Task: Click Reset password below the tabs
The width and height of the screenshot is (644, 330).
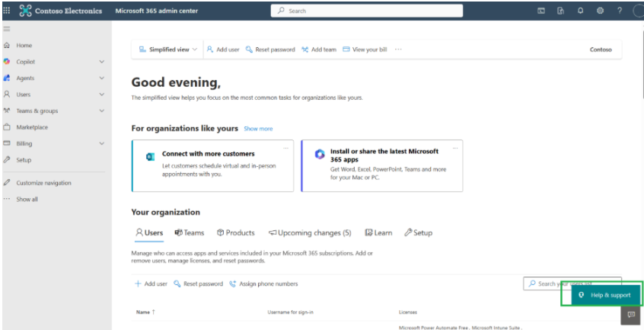Action: pos(199,284)
